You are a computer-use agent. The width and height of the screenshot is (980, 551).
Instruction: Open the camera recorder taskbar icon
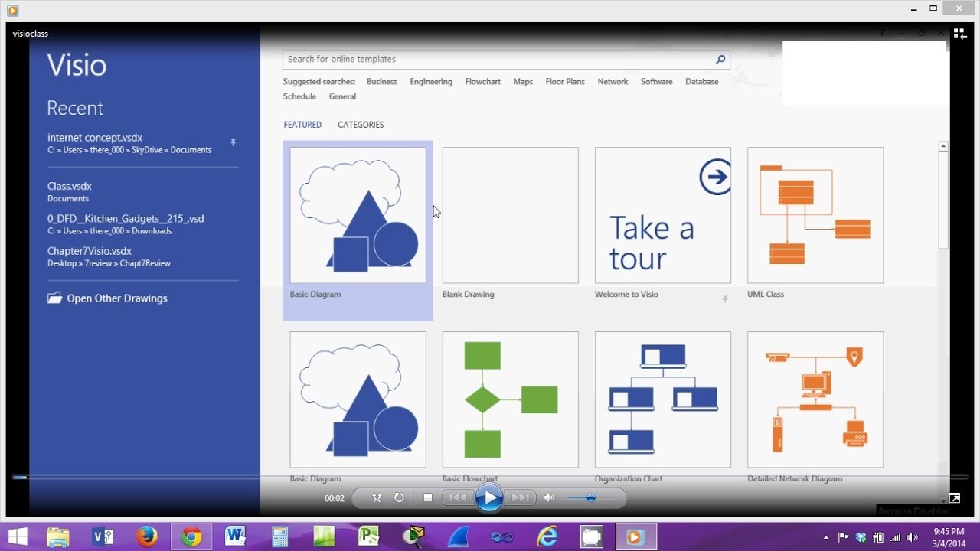click(x=591, y=536)
